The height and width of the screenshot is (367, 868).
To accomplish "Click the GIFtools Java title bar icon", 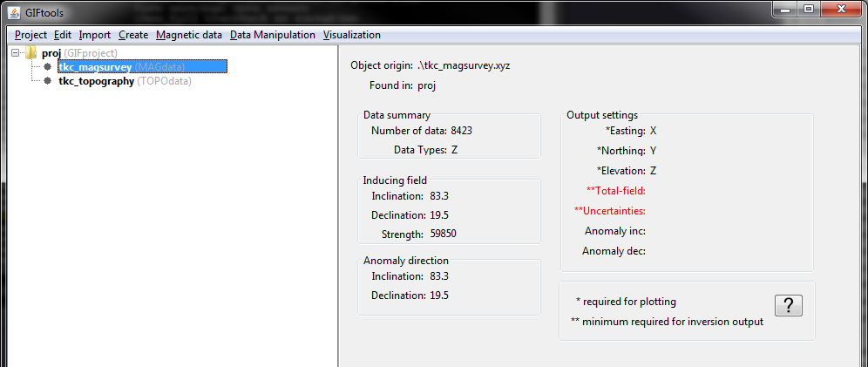I will 15,12.
